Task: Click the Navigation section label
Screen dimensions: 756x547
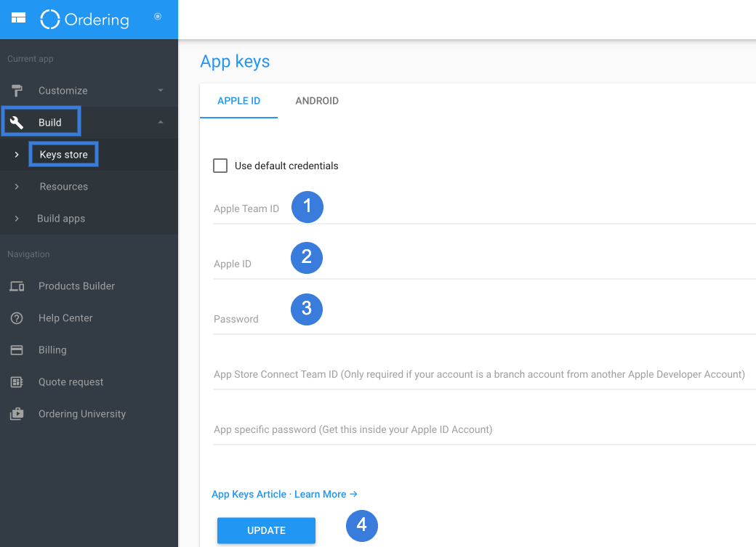Action: click(x=28, y=254)
